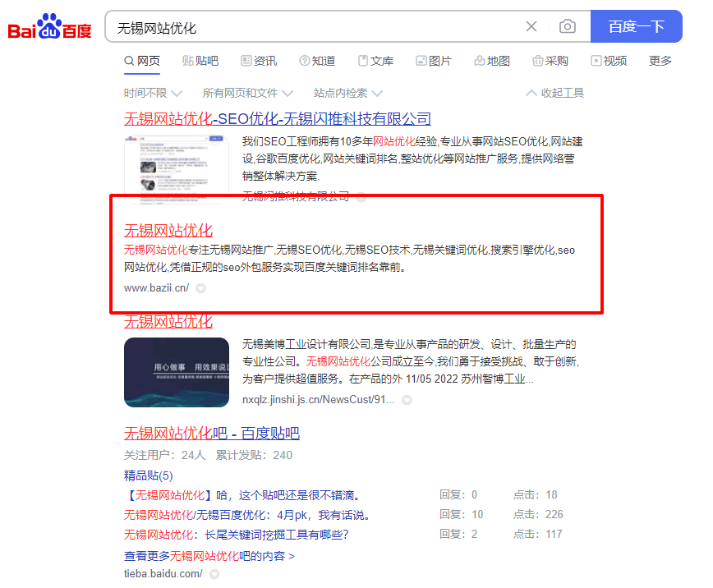The height and width of the screenshot is (588, 713).
Task: Click dropdown arrow beside www.bazii.cn/
Action: (200, 288)
